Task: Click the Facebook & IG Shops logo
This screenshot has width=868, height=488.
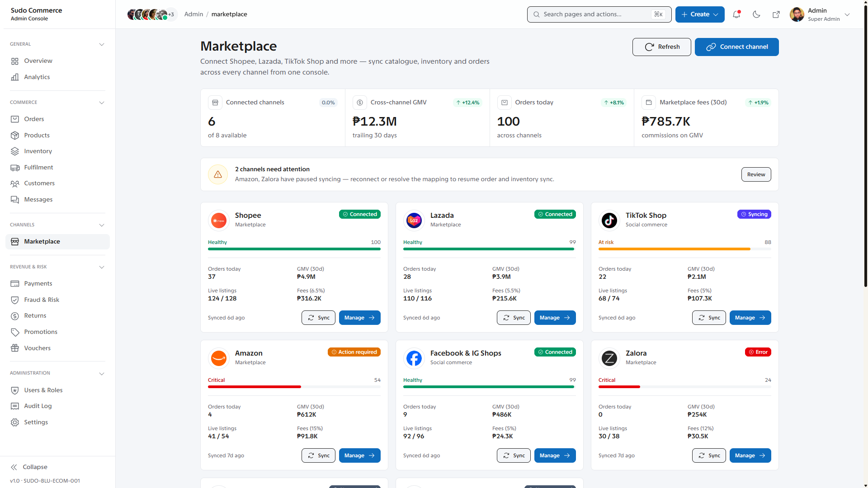Action: [414, 358]
